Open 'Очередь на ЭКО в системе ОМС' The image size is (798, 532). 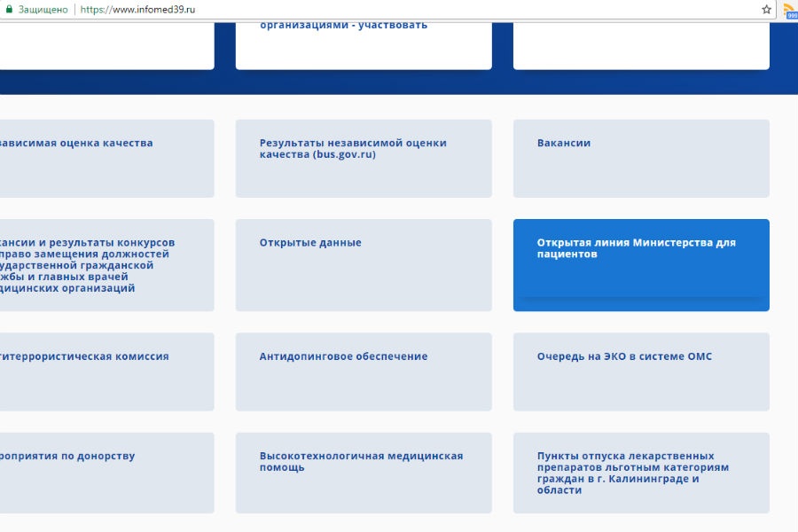[x=640, y=371]
